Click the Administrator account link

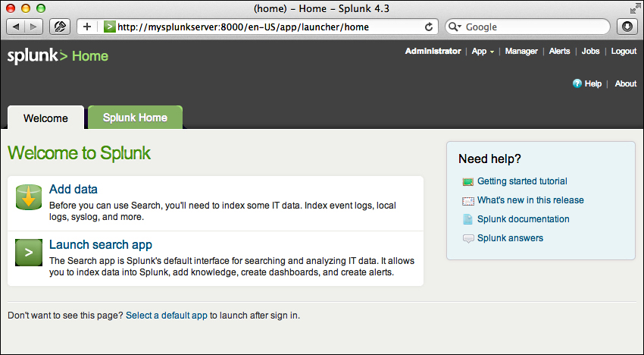[433, 51]
